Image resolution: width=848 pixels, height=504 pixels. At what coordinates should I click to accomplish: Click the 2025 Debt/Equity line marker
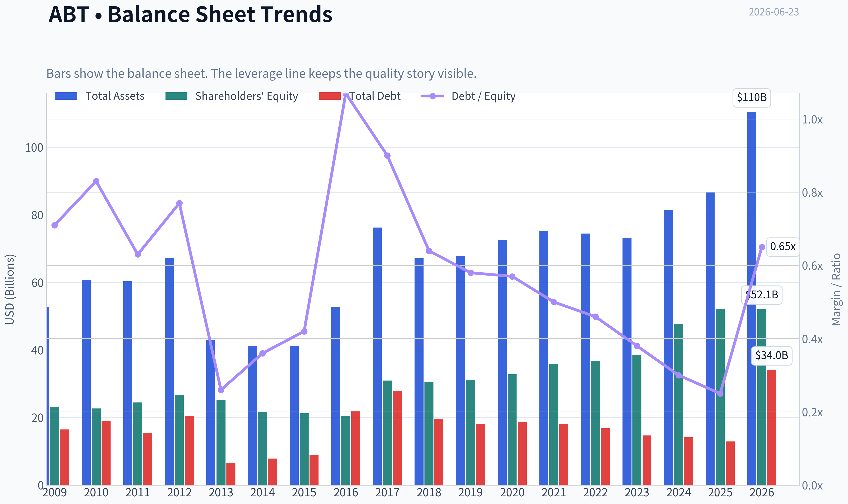click(x=720, y=393)
